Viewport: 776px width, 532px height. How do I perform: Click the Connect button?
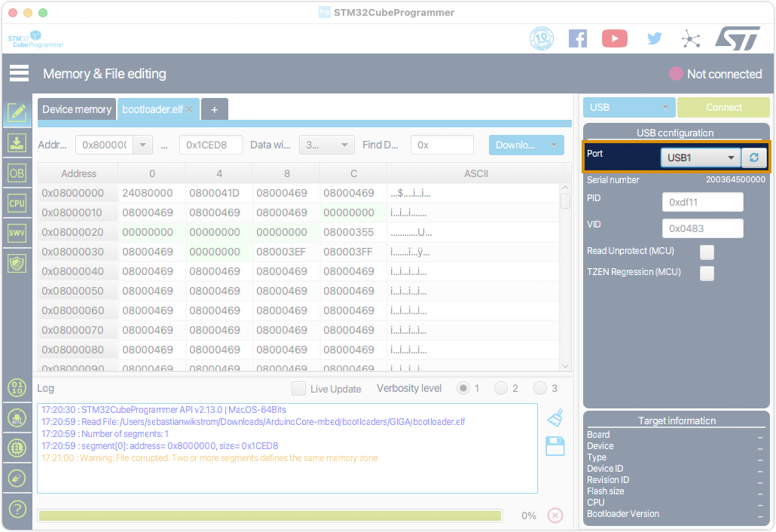click(x=723, y=108)
